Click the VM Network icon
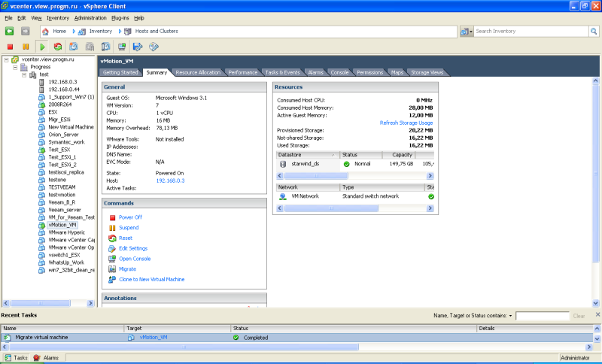 tap(283, 196)
